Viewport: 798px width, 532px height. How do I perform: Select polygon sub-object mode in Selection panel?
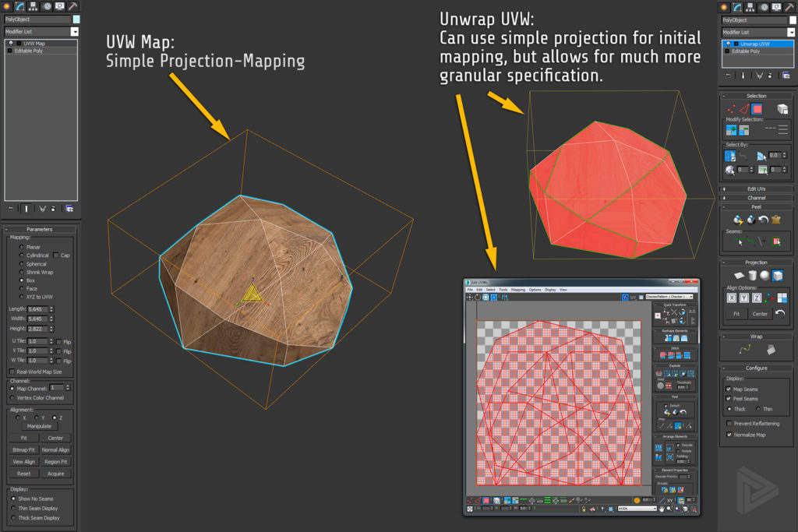click(x=758, y=107)
